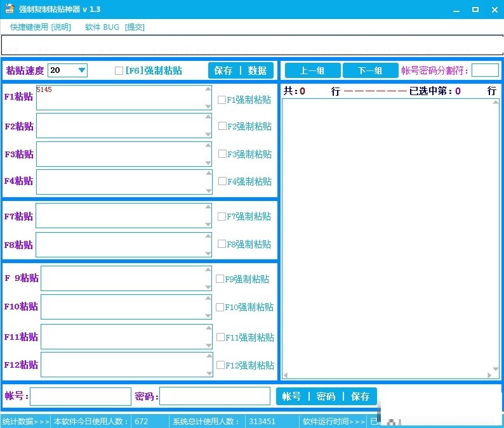This screenshot has height=428, width=504.
Task: Enable the [F6]强制粘贴 checkbox
Action: coord(119,71)
